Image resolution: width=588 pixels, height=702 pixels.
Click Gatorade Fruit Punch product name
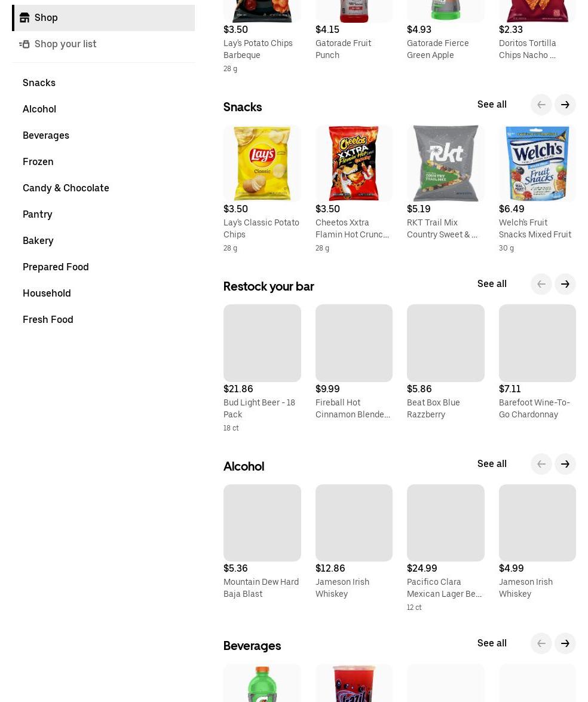tap(343, 49)
